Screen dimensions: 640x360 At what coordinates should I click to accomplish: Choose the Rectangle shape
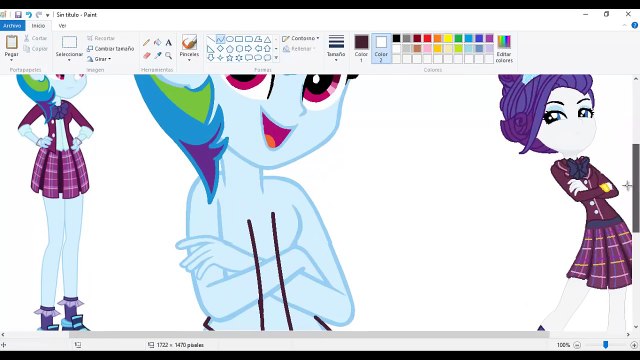pos(239,39)
